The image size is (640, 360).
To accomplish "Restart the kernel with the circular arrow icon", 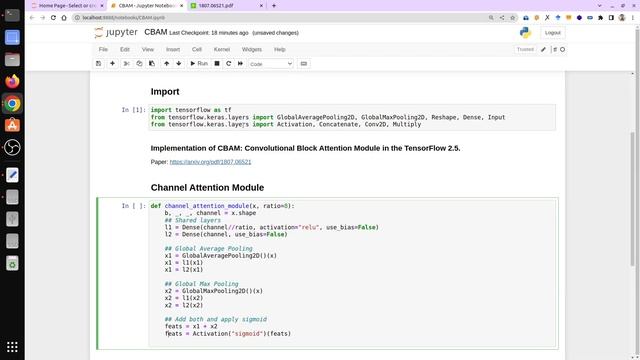I will coord(229,64).
